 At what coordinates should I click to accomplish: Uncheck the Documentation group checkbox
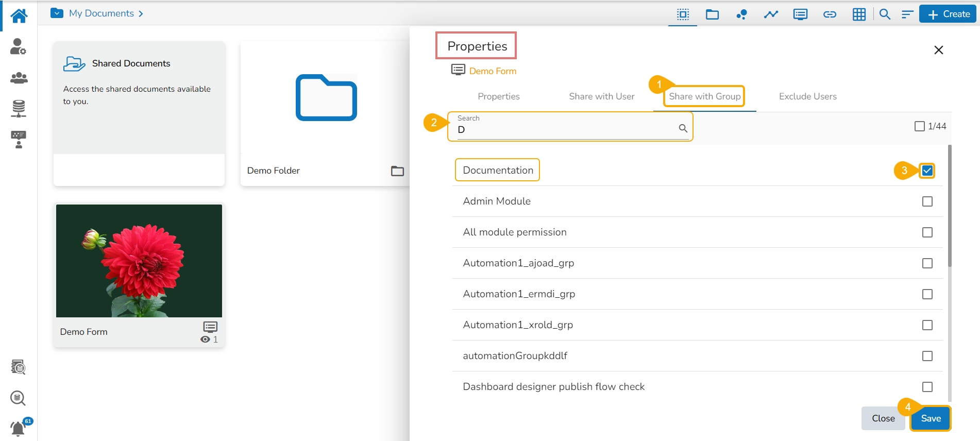point(927,171)
